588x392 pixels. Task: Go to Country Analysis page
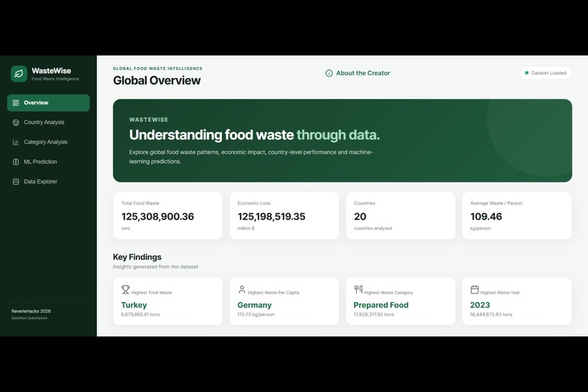pos(48,123)
